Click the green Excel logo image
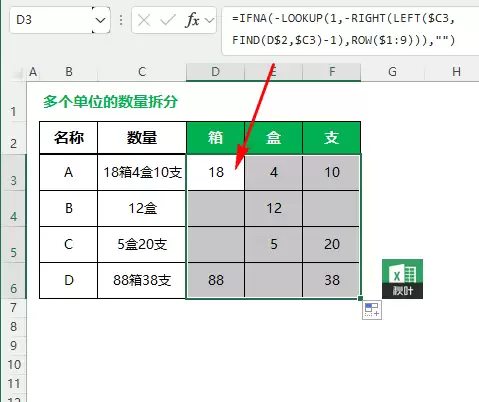479x402 pixels. point(402,279)
